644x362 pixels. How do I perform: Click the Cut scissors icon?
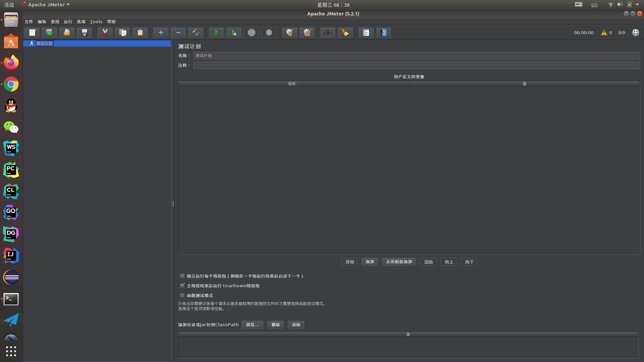[105, 33]
